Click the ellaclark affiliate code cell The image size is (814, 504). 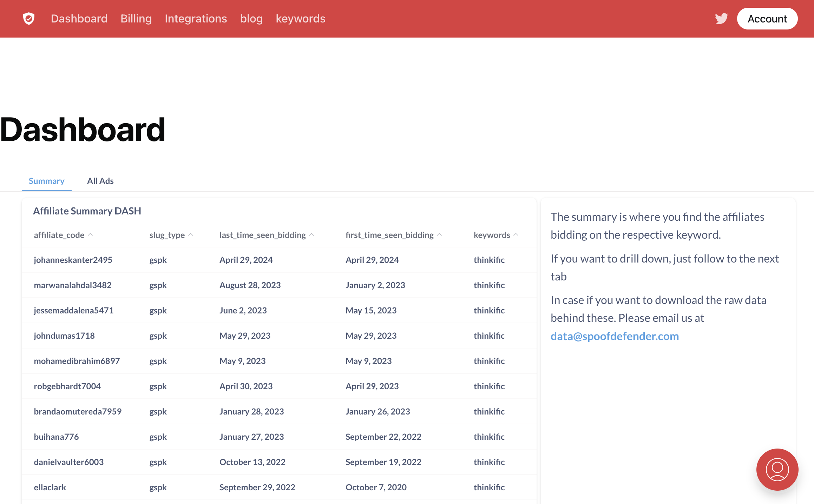[x=50, y=488]
